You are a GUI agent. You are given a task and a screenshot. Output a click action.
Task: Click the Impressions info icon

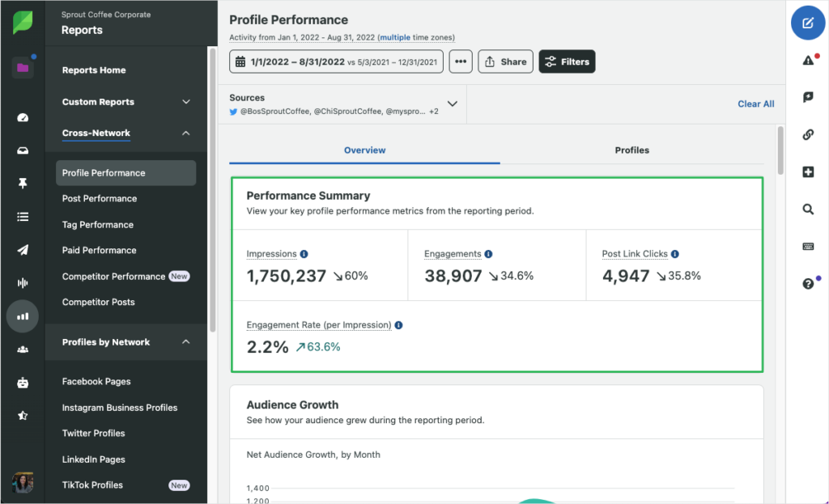coord(304,254)
